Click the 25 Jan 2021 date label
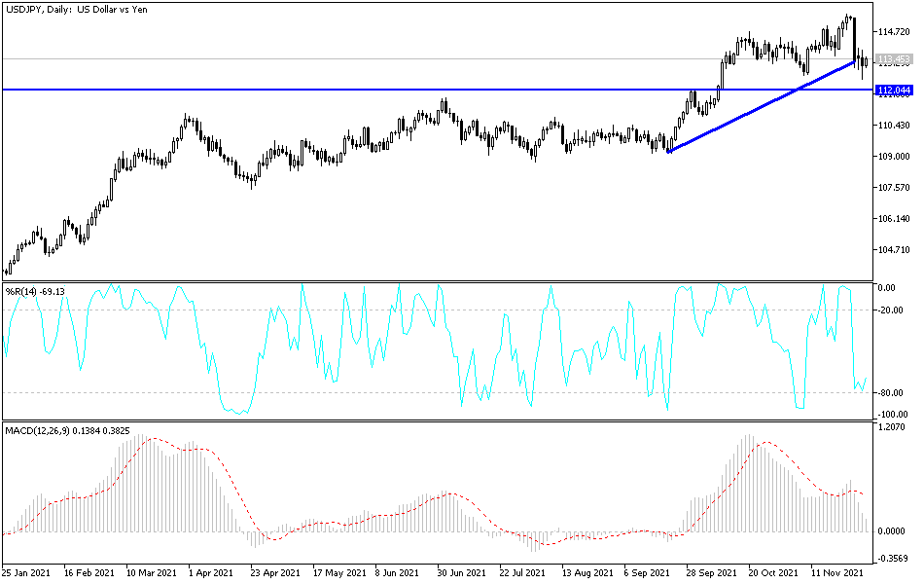This screenshot has height=584, width=924. 29,571
